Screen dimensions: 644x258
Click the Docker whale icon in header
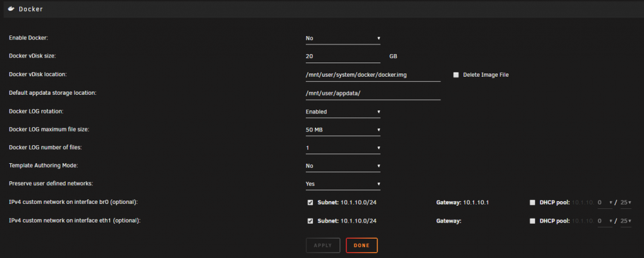[x=11, y=8]
